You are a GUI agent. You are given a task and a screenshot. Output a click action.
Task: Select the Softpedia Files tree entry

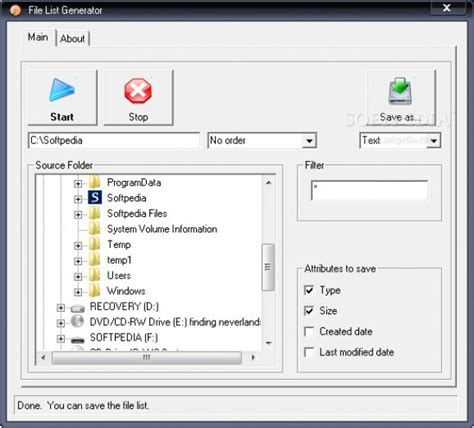[x=137, y=213]
